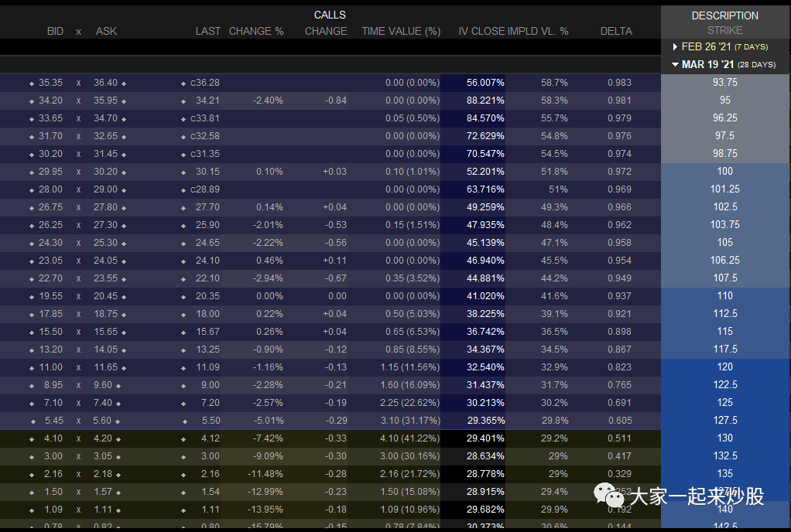Click bid price 29.95
This screenshot has width=791, height=532.
click(50, 172)
